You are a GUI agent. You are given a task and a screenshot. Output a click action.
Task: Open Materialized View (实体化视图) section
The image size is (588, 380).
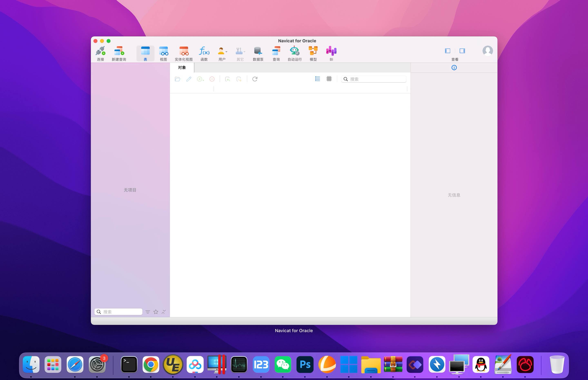pos(184,51)
